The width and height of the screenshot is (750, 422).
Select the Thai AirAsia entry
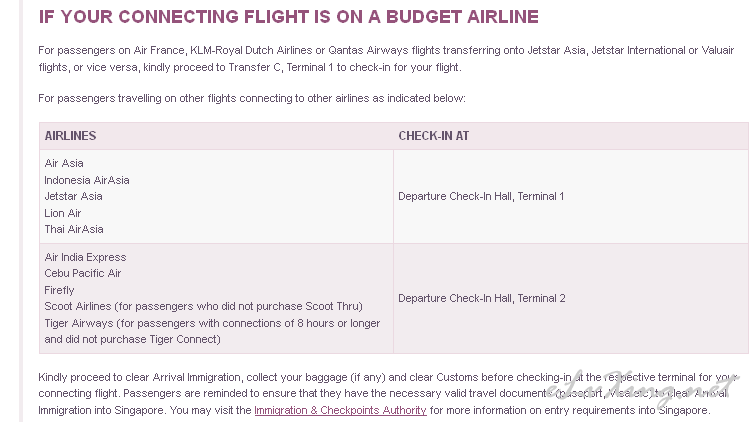point(74,229)
